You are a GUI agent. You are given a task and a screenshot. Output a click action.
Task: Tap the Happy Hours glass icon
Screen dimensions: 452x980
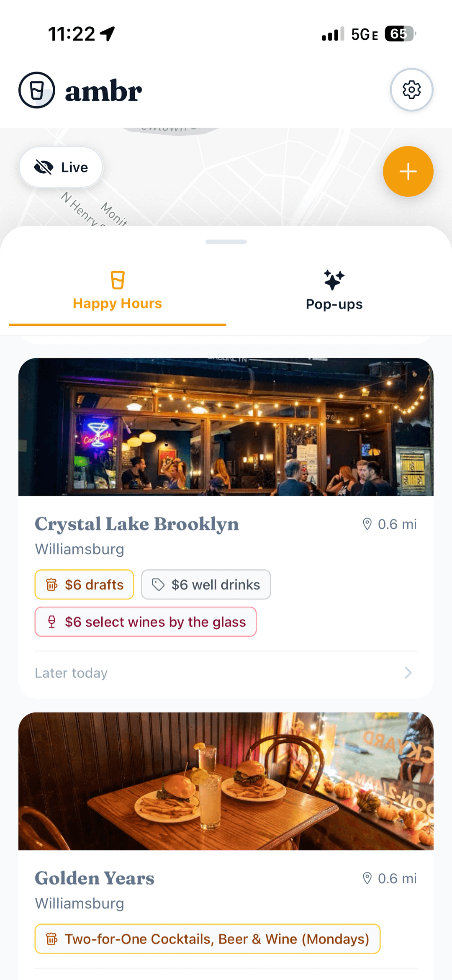pyautogui.click(x=118, y=280)
